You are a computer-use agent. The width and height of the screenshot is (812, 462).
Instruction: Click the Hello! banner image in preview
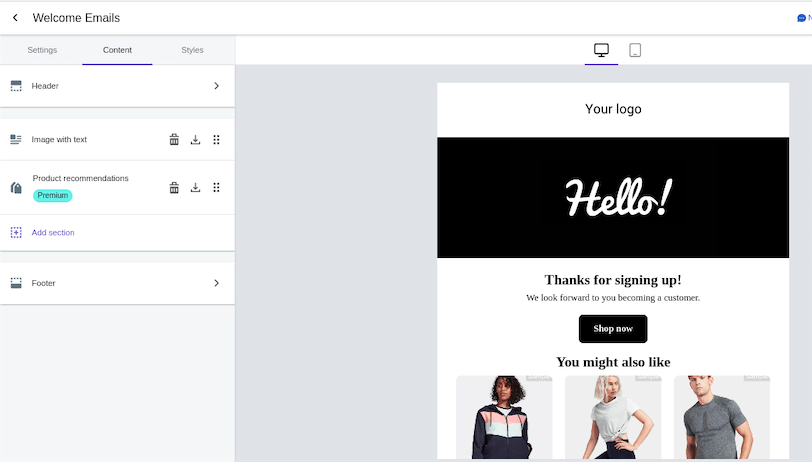pyautogui.click(x=613, y=198)
